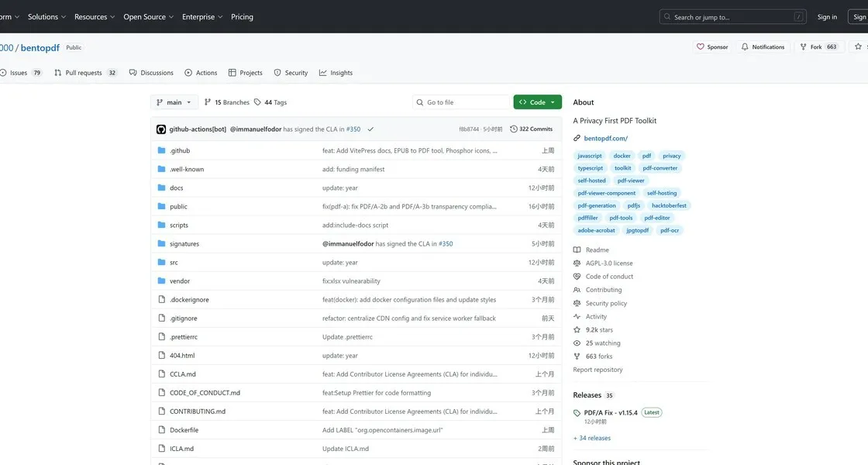The width and height of the screenshot is (868, 465).
Task: Open the Solutions navigation menu
Action: click(x=46, y=17)
